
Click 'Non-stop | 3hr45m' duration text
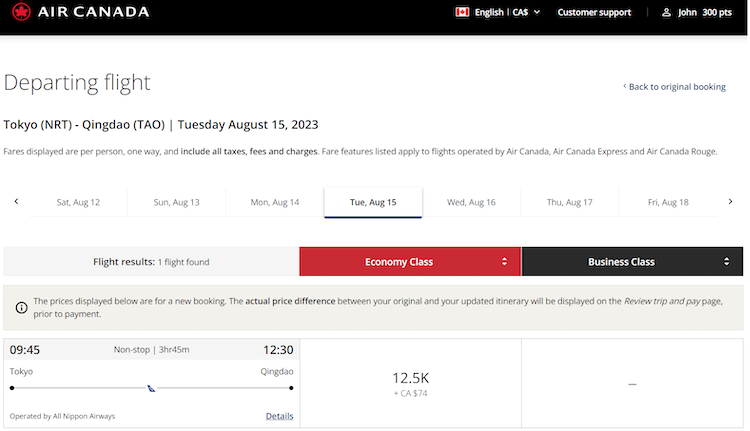[152, 350]
